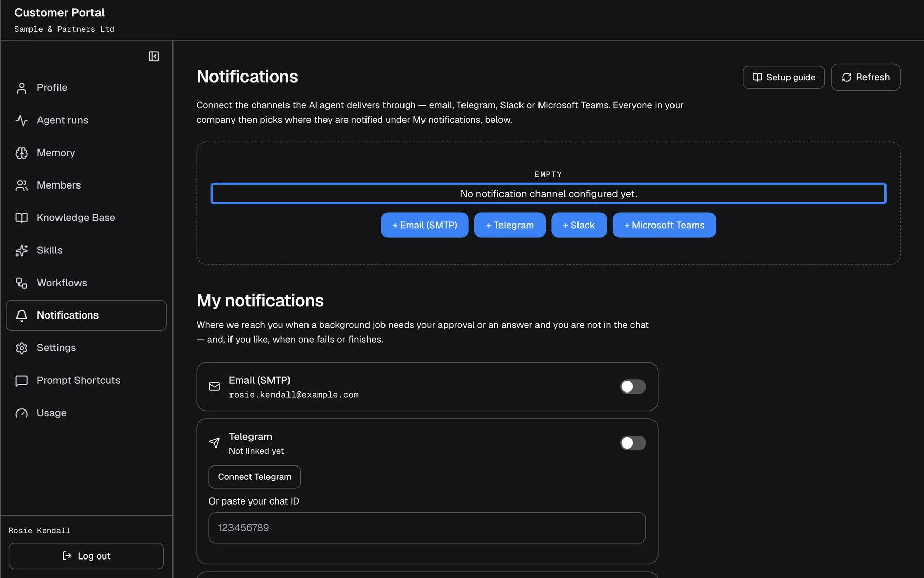Open the Setup guide
Screen dimensions: 924x578
coord(783,77)
